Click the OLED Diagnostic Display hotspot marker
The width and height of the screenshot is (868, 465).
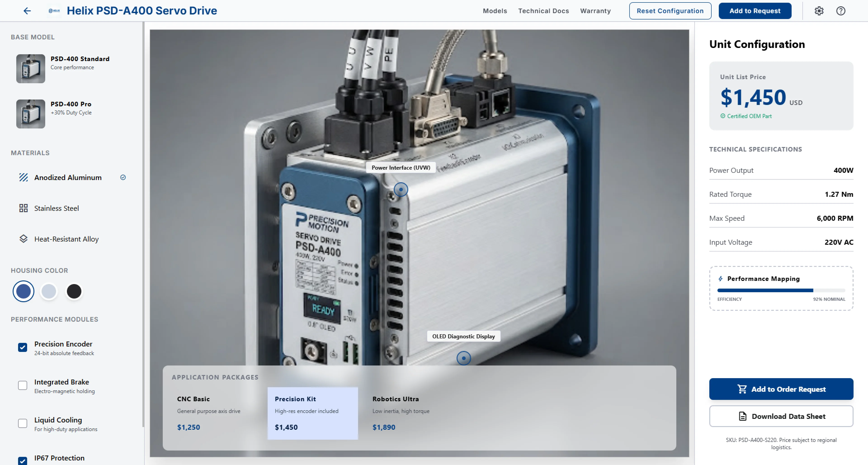(464, 358)
